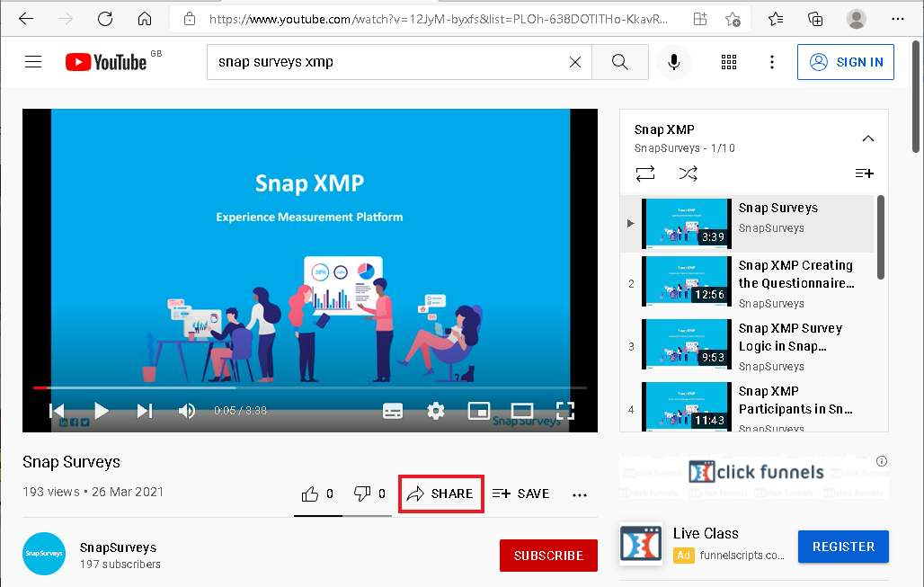
Task: Subscribe to the SnapSurveys channel
Action: tap(548, 556)
